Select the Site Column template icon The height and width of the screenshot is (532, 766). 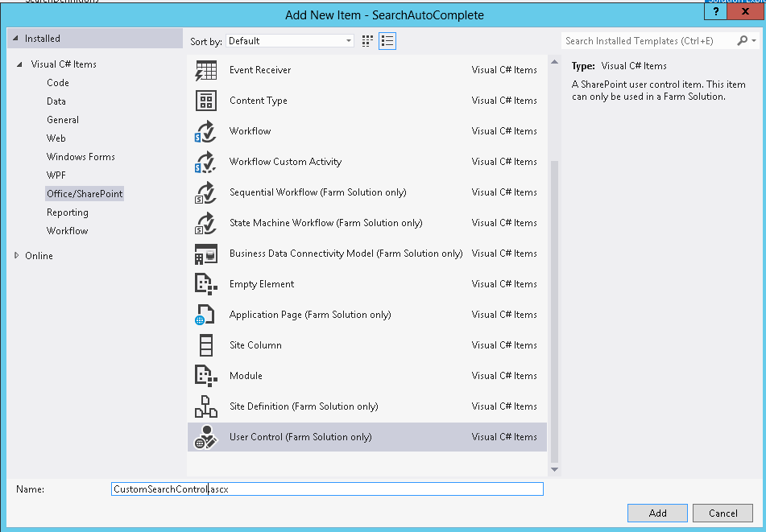coord(206,345)
